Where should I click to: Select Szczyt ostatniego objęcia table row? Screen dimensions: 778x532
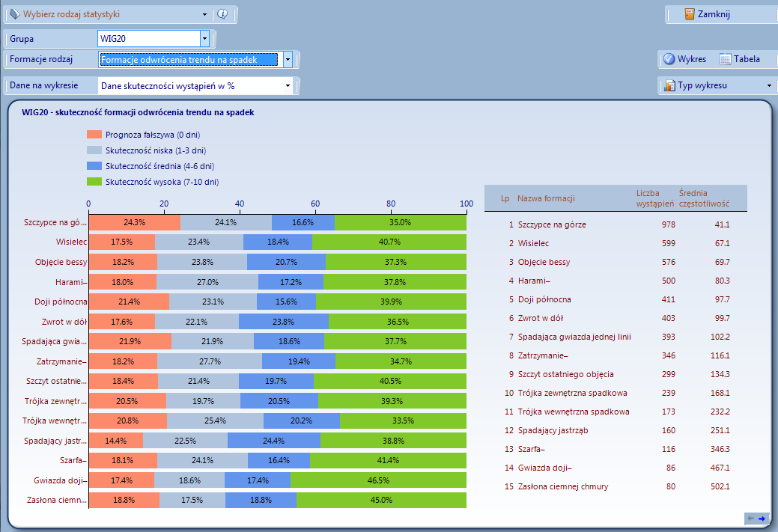[616, 374]
